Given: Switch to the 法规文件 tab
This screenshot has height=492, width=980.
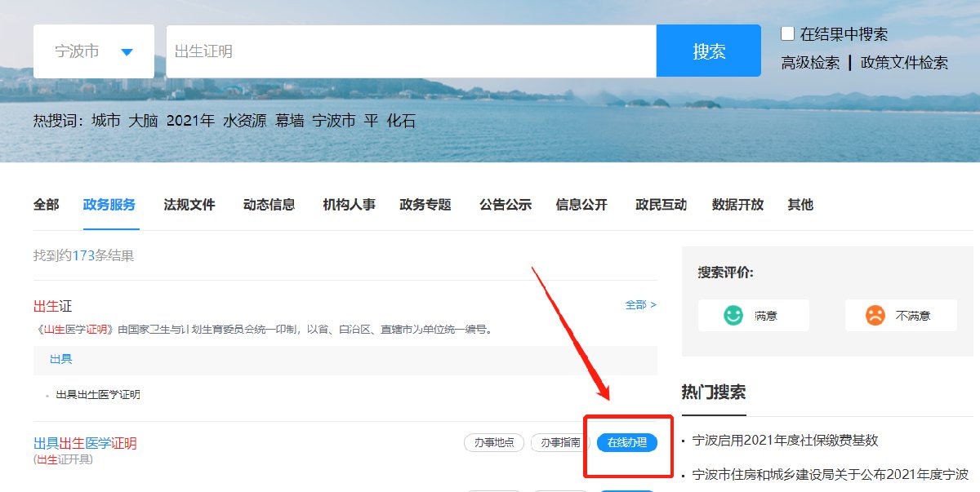Looking at the screenshot, I should pos(189,205).
